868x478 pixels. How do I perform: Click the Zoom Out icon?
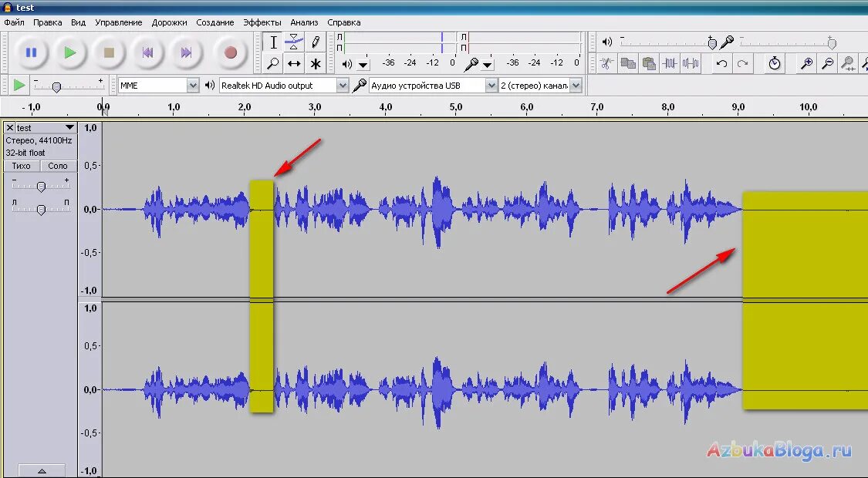click(x=828, y=64)
